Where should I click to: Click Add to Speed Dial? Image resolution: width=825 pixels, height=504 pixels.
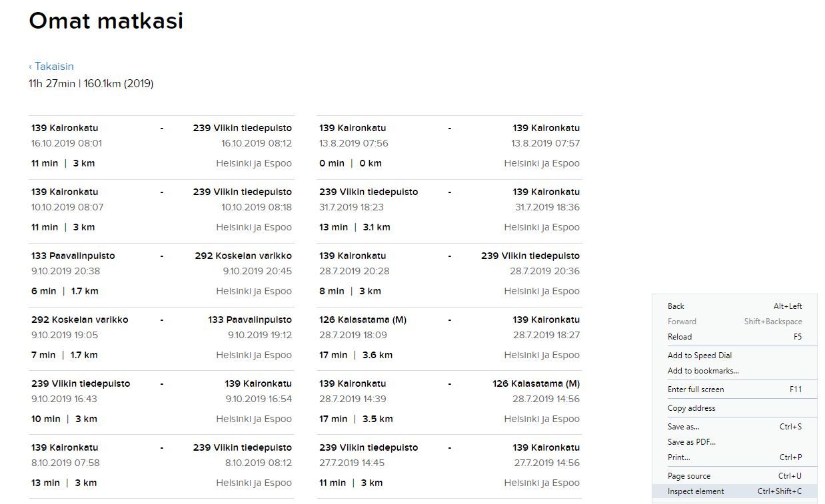click(734, 356)
